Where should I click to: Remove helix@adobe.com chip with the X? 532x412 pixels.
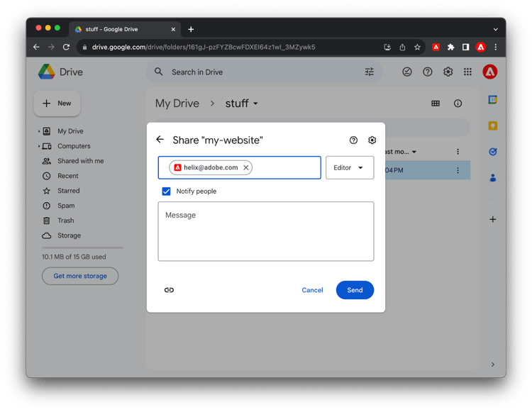(245, 168)
